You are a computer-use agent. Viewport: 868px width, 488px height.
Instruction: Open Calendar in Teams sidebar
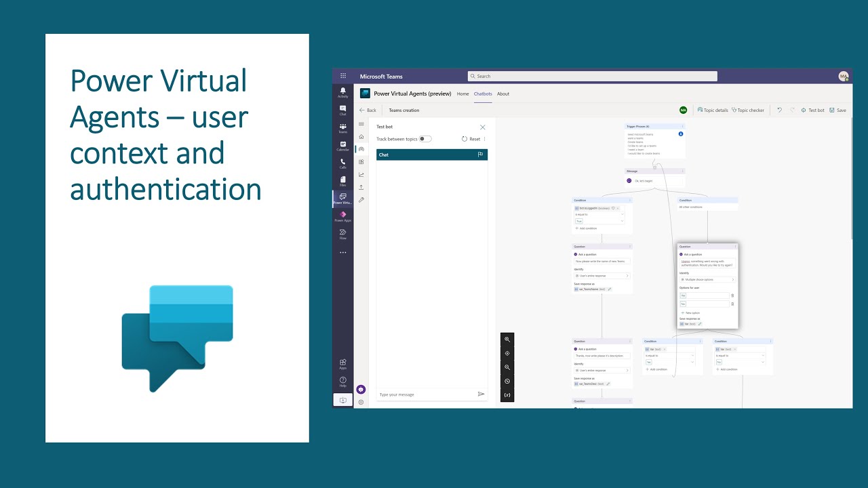point(343,145)
